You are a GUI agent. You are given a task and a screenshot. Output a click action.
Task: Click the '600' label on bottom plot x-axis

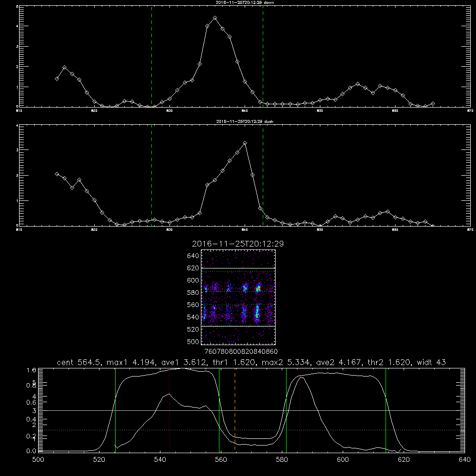point(343,460)
